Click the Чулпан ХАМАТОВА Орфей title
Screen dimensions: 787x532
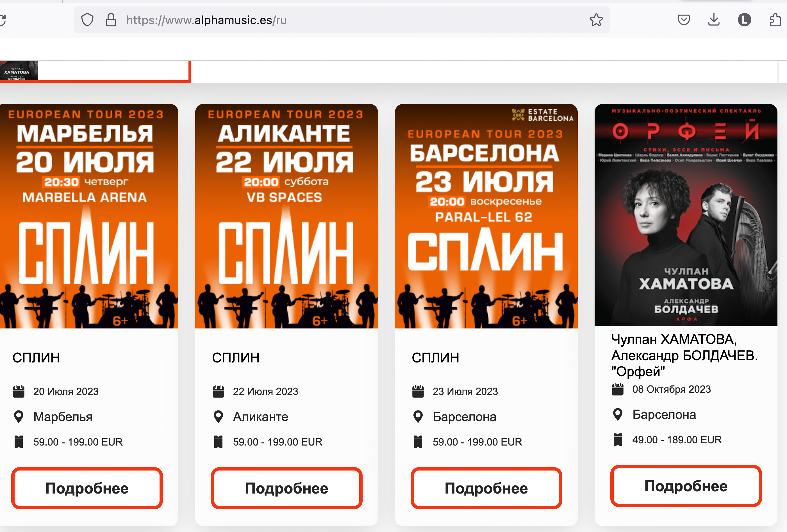(x=684, y=355)
